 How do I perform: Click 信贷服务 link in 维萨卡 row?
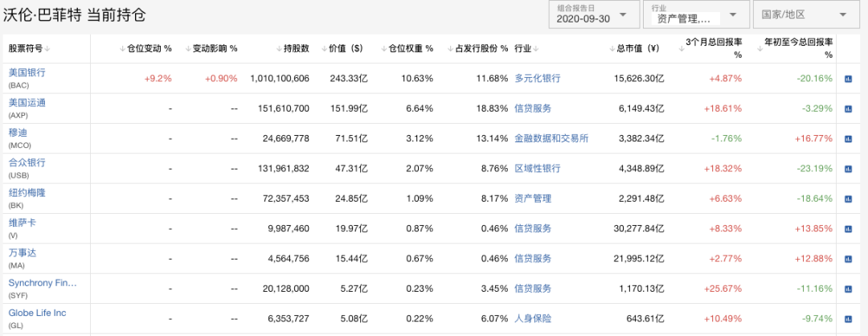[533, 228]
